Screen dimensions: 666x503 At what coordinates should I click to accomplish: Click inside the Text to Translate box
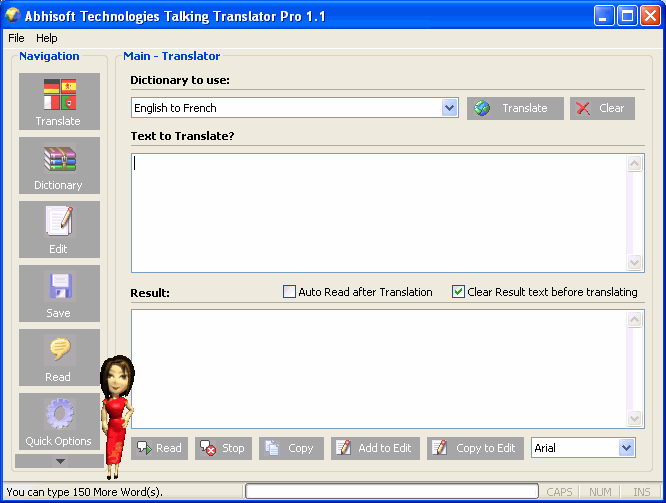(379, 213)
